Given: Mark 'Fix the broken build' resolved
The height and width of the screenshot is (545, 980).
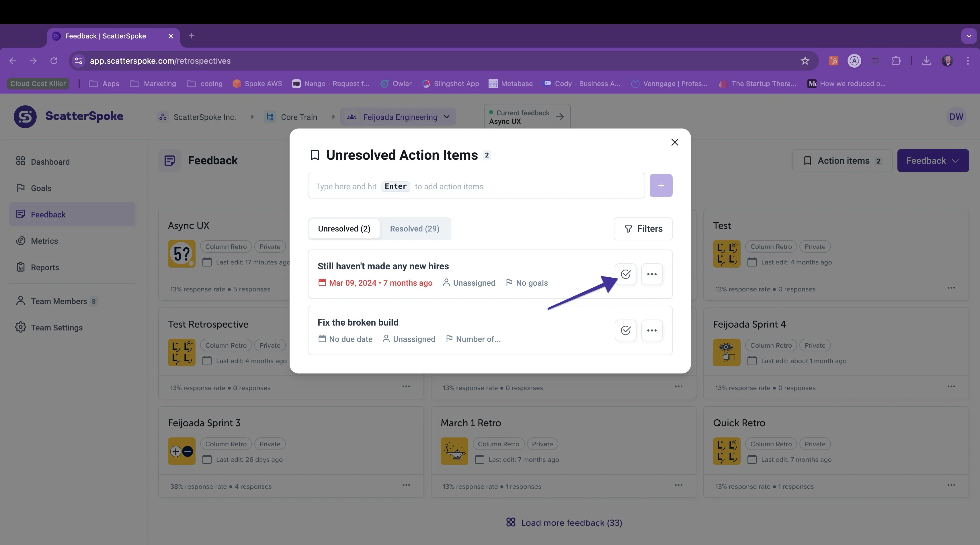Looking at the screenshot, I should click(626, 330).
